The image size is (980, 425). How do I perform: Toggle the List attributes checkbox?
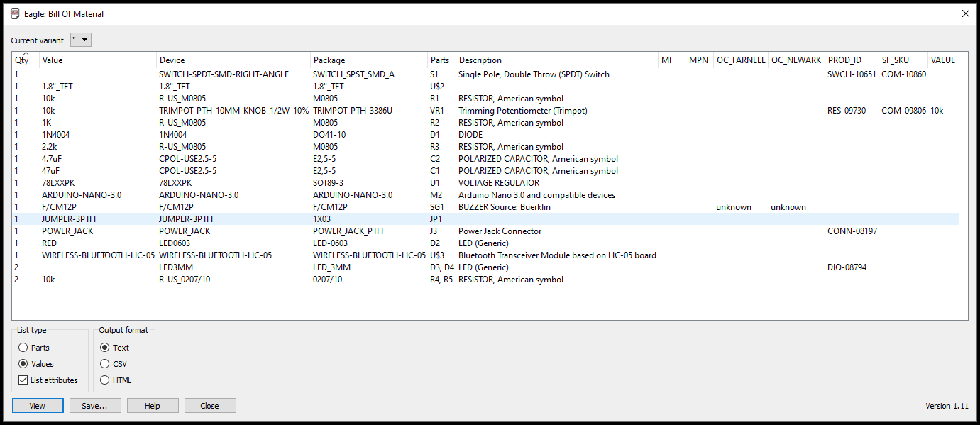pos(23,380)
